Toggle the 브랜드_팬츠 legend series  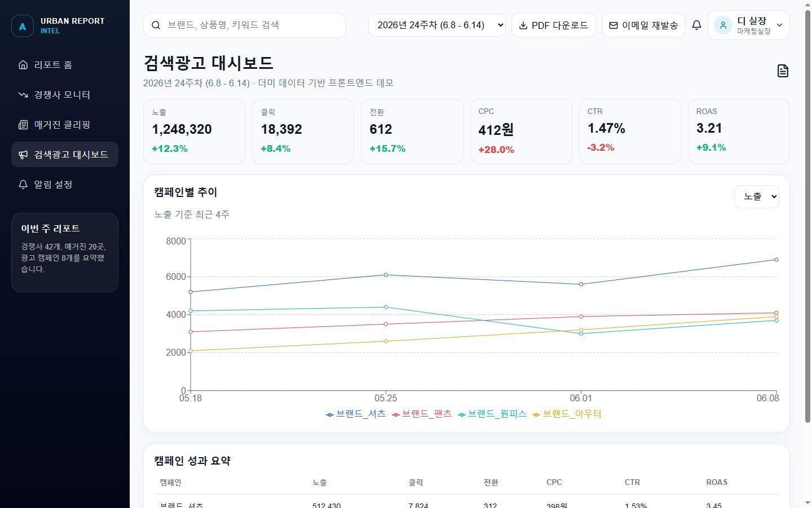pos(422,414)
